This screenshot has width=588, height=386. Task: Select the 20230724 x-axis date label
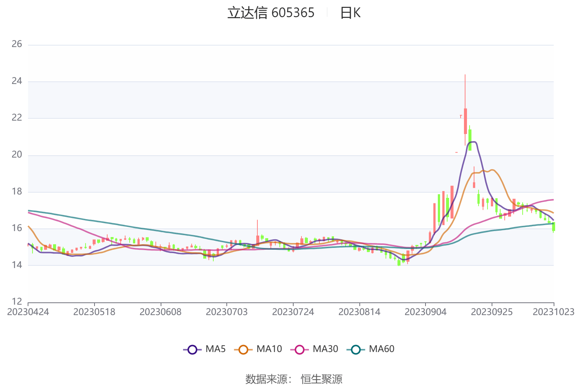point(293,312)
